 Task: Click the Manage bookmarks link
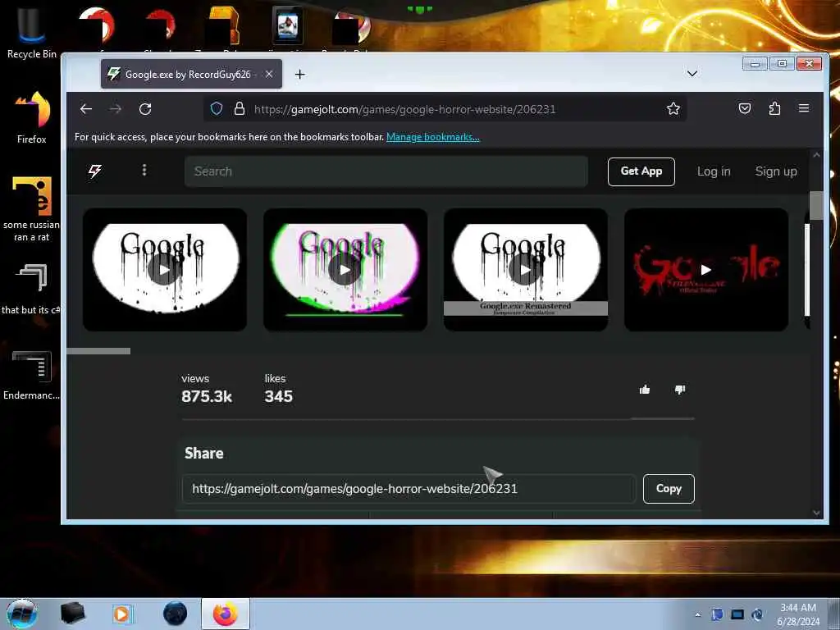pyautogui.click(x=433, y=137)
